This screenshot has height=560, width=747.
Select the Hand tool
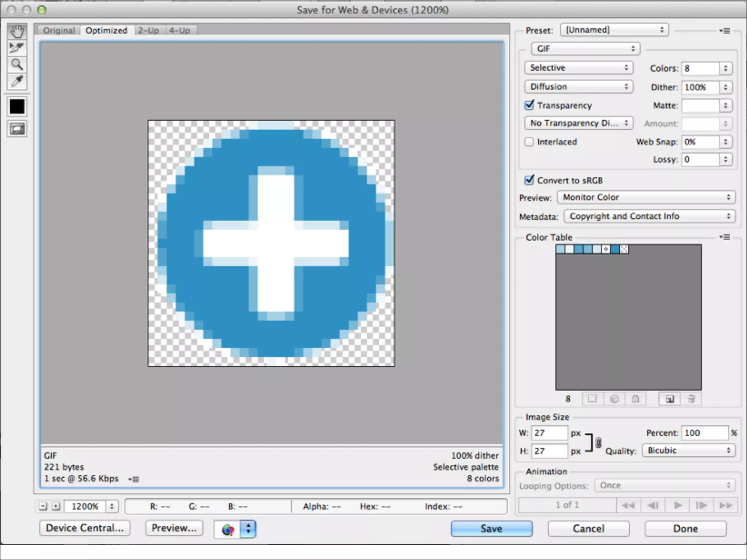tap(17, 32)
